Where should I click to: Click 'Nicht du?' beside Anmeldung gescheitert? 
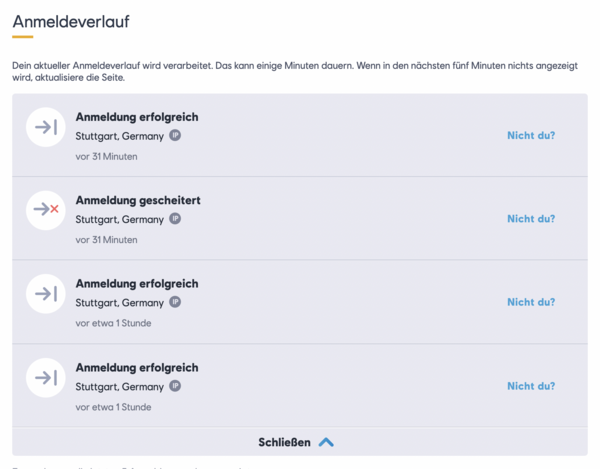pos(531,219)
